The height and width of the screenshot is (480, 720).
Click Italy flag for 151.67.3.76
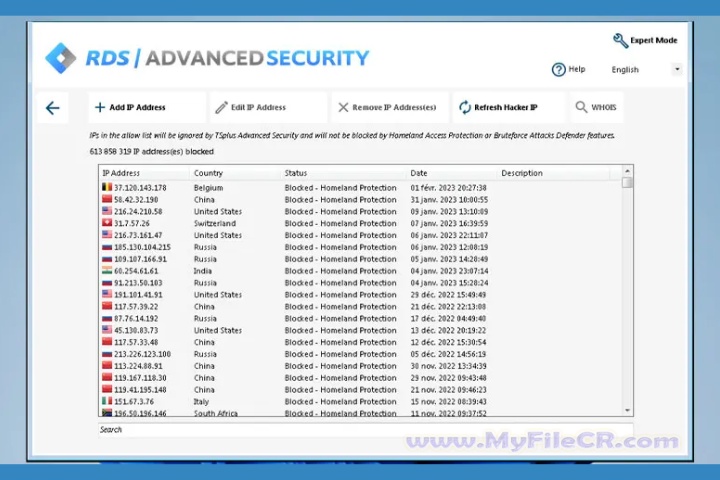click(107, 401)
